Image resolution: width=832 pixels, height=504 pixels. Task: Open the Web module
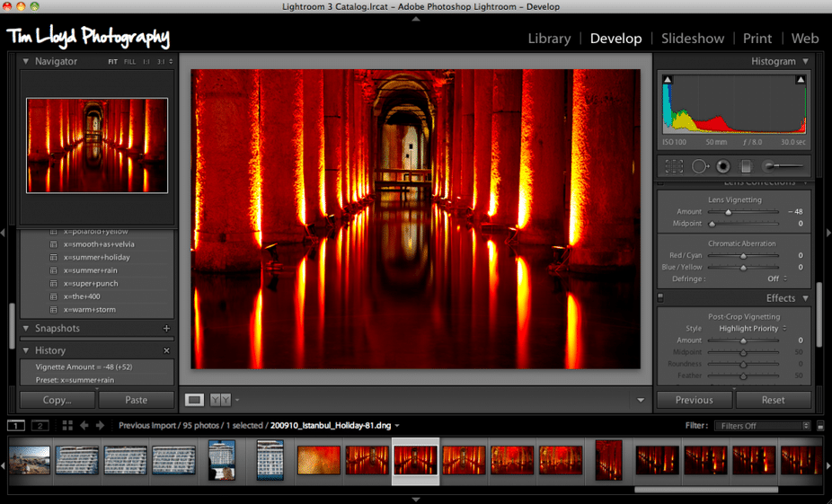coord(805,39)
